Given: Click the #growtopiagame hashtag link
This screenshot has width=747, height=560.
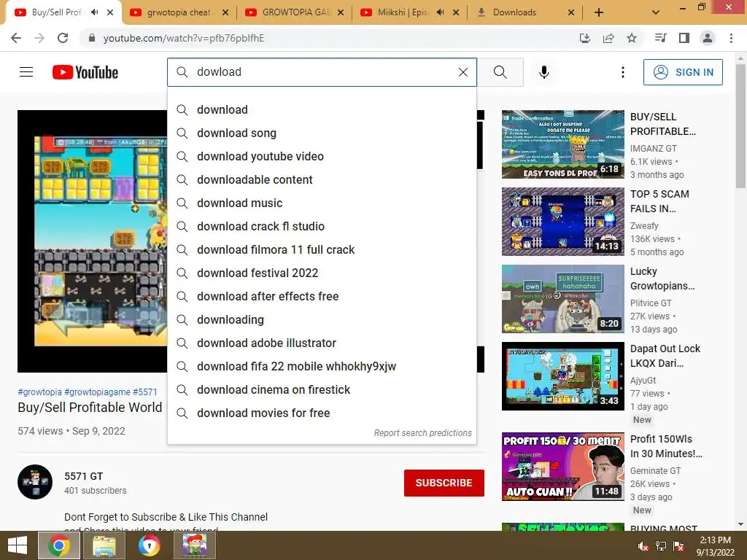Looking at the screenshot, I should point(97,392).
